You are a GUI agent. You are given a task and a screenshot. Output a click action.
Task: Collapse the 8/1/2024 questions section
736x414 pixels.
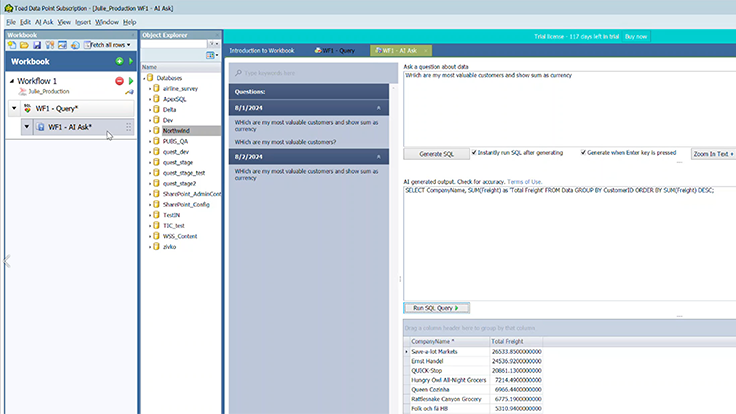tap(378, 106)
